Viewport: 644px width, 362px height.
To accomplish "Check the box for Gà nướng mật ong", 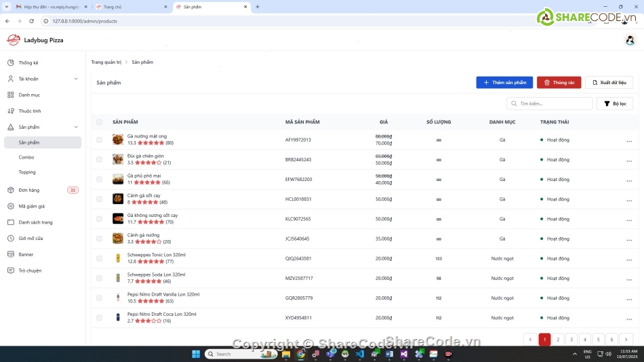I will point(99,140).
